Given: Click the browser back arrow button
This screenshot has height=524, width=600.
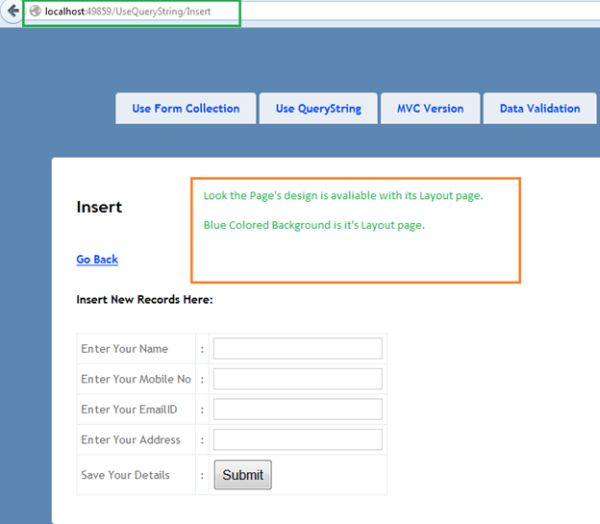Looking at the screenshot, I should coord(12,11).
